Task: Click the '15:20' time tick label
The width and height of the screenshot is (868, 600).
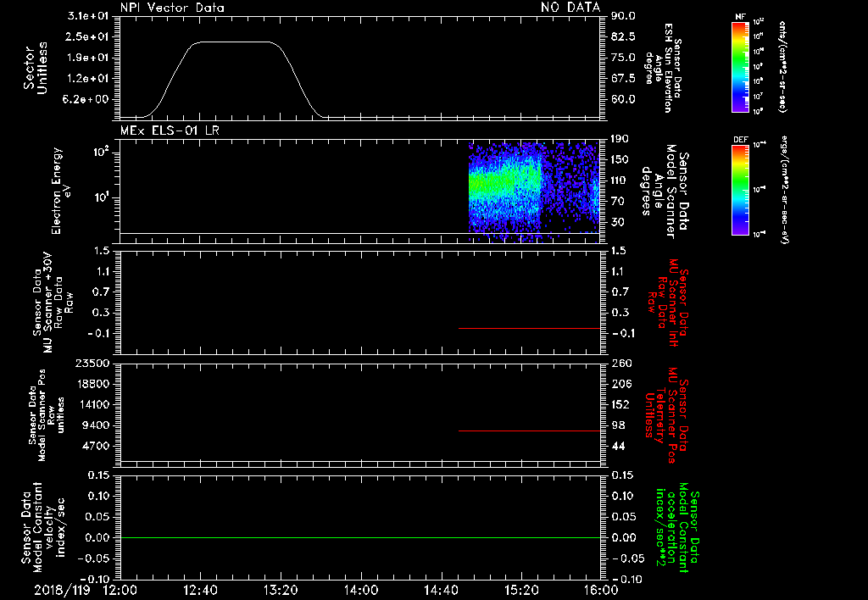Action: [x=521, y=590]
